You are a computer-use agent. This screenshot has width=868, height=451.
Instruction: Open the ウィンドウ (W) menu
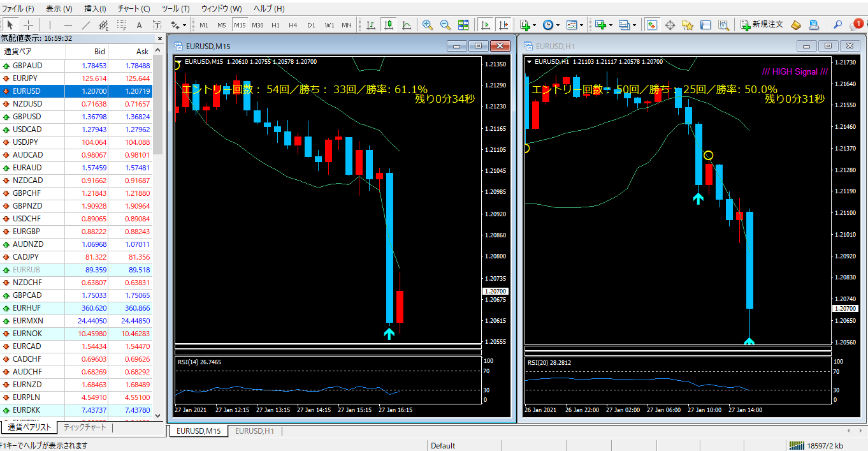point(221,9)
